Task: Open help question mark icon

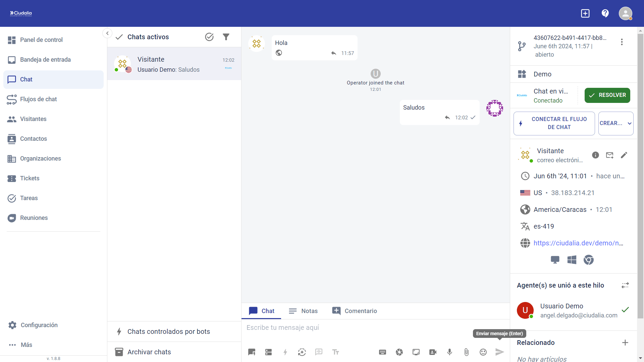Action: (x=605, y=13)
